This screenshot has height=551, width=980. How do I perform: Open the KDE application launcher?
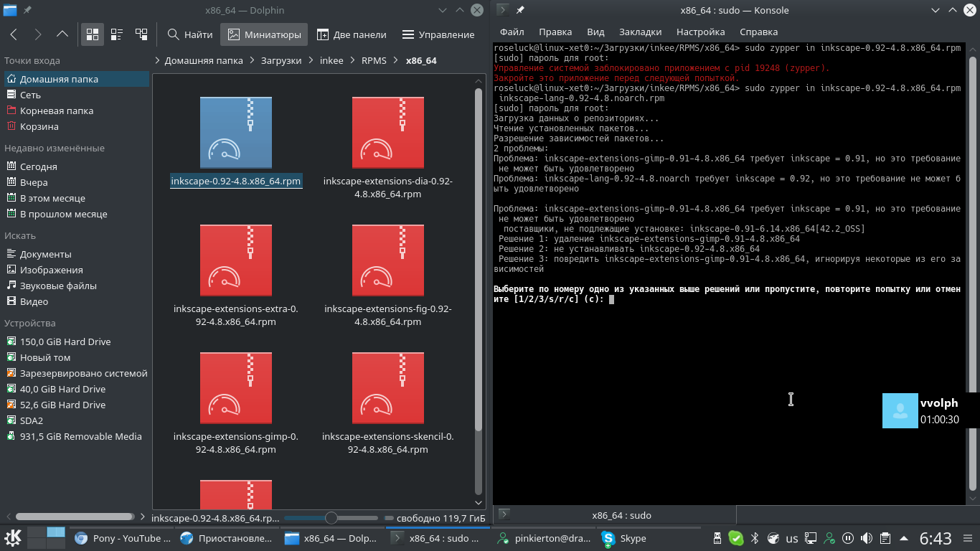(x=13, y=538)
